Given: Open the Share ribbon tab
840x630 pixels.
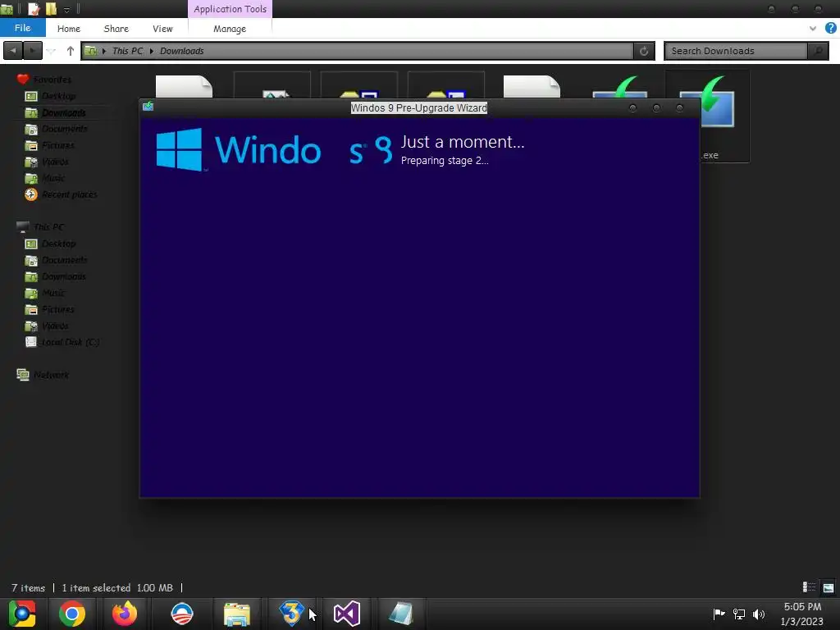Looking at the screenshot, I should point(116,29).
